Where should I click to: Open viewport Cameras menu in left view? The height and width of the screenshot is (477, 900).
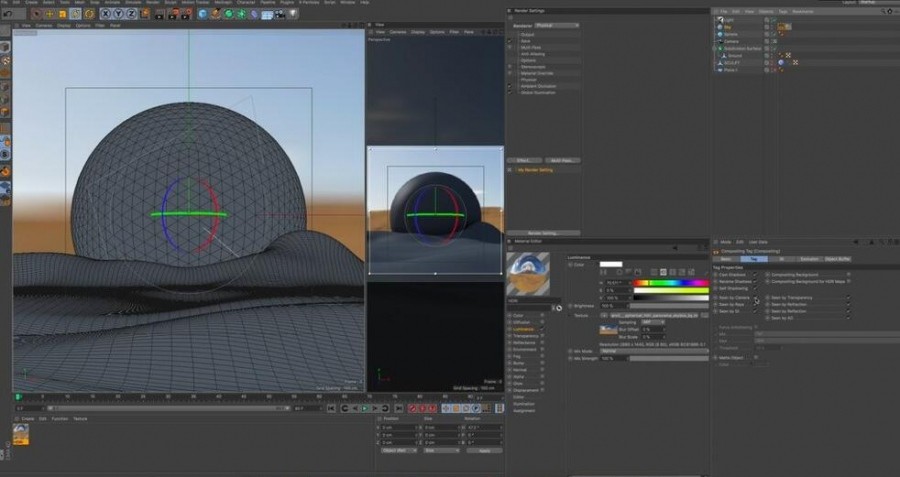tap(44, 26)
